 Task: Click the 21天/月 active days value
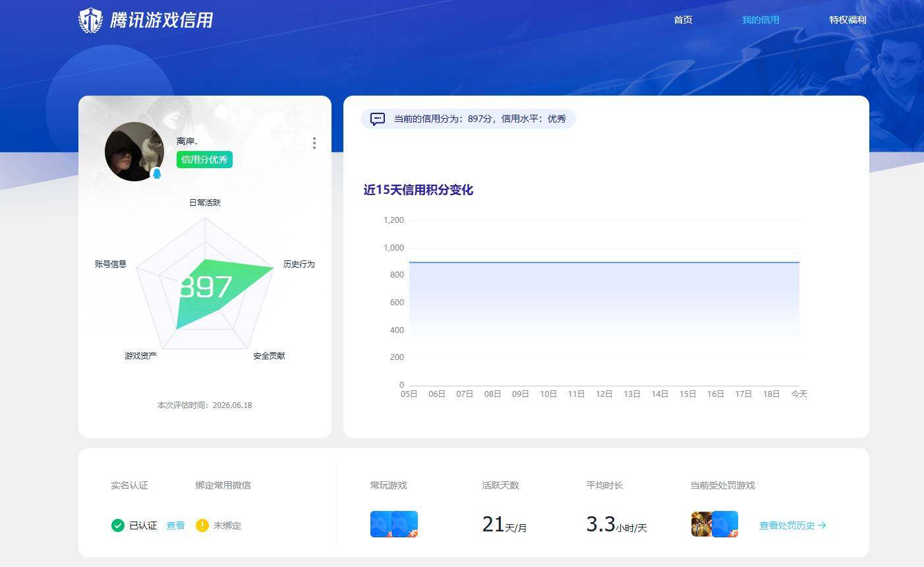[504, 525]
